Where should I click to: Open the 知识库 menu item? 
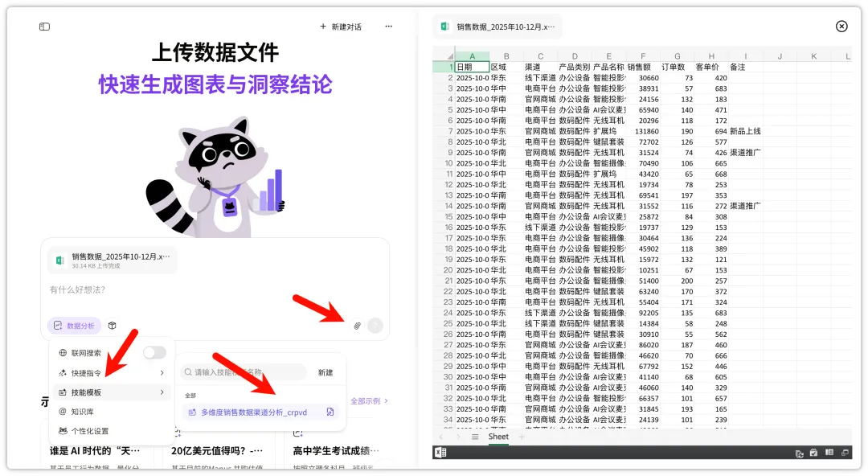(x=111, y=411)
